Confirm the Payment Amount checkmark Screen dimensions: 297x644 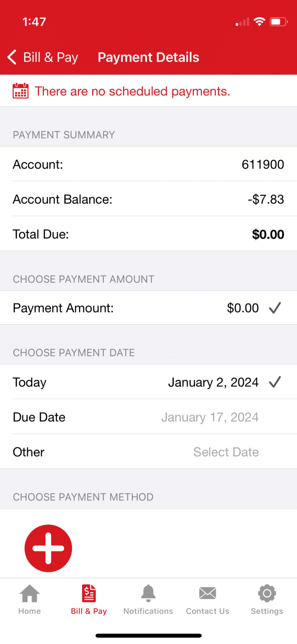point(275,308)
